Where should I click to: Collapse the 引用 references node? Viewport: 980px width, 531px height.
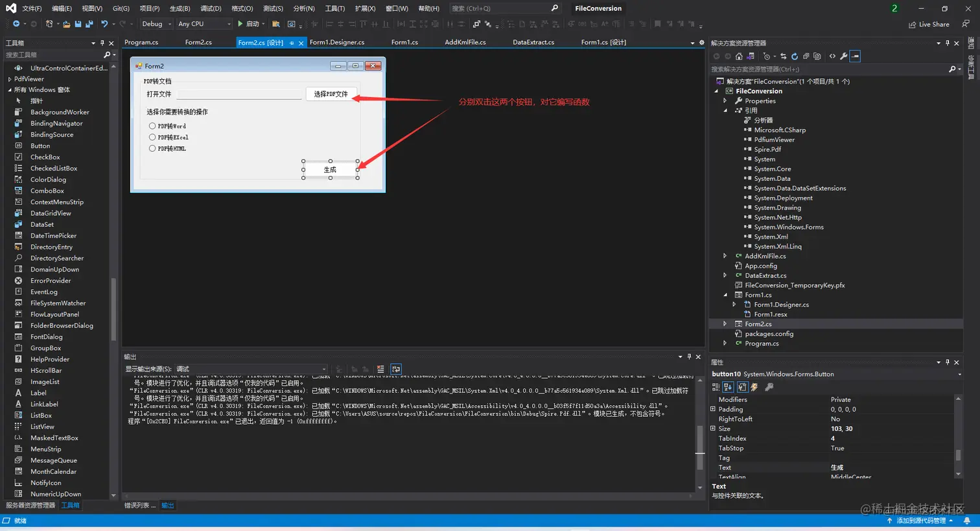725,110
